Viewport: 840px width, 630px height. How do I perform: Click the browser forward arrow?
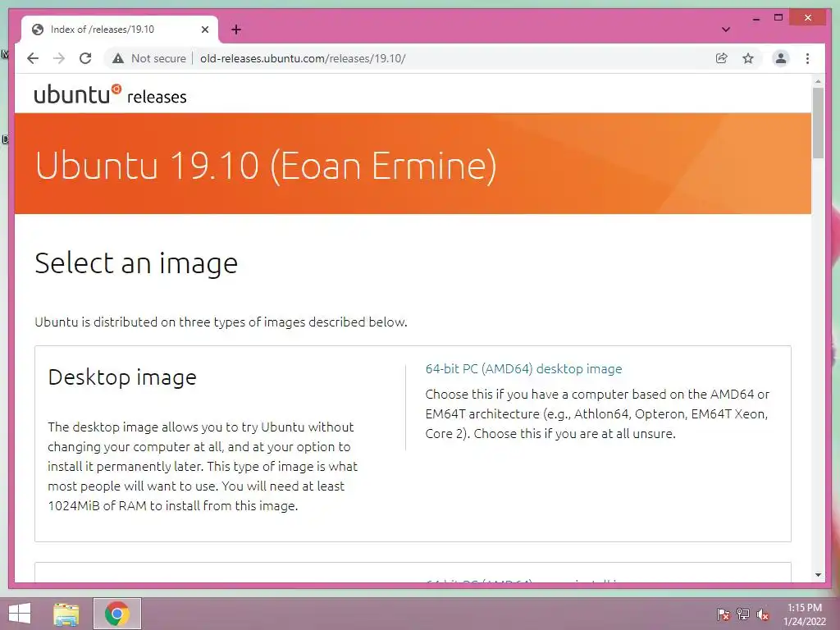[59, 58]
